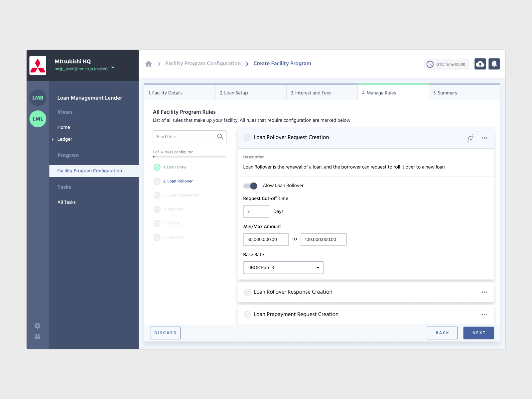Open the Base Rate LIBOR Rate 3 dropdown
The width and height of the screenshot is (532, 399).
[318, 267]
